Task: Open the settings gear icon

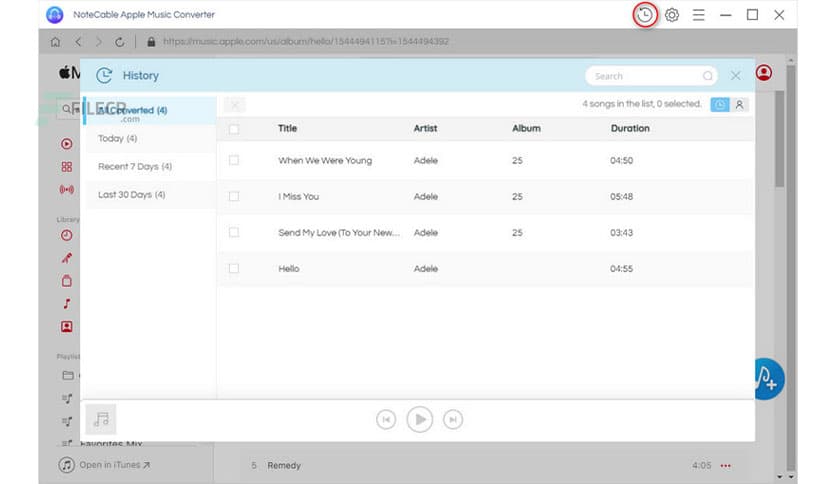Action: tap(672, 15)
